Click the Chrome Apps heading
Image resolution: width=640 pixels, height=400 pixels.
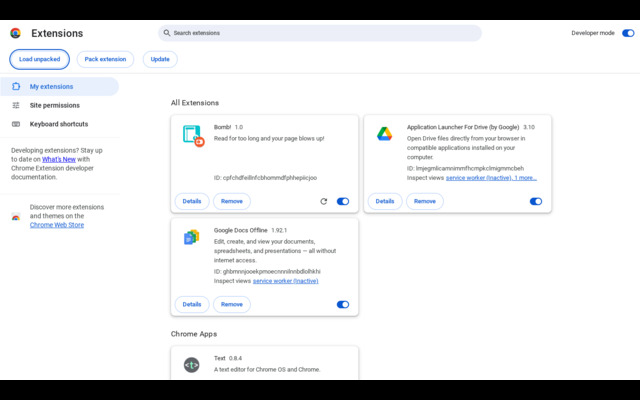pyautogui.click(x=194, y=334)
